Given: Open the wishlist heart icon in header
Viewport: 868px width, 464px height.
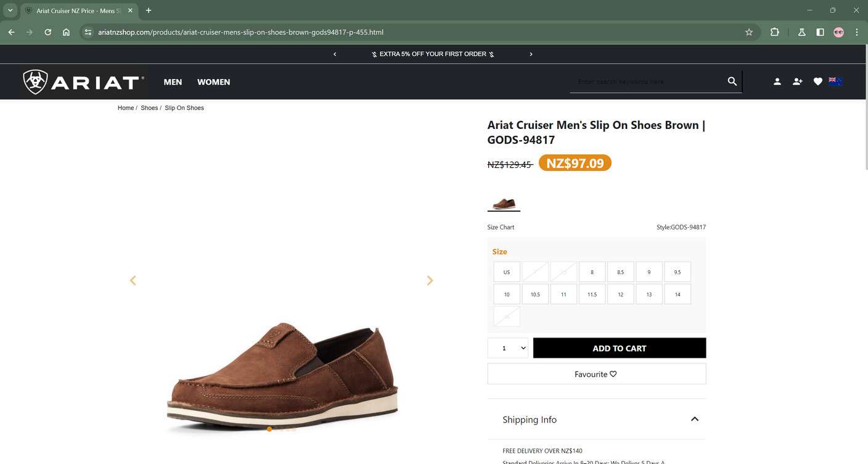Looking at the screenshot, I should pyautogui.click(x=817, y=81).
